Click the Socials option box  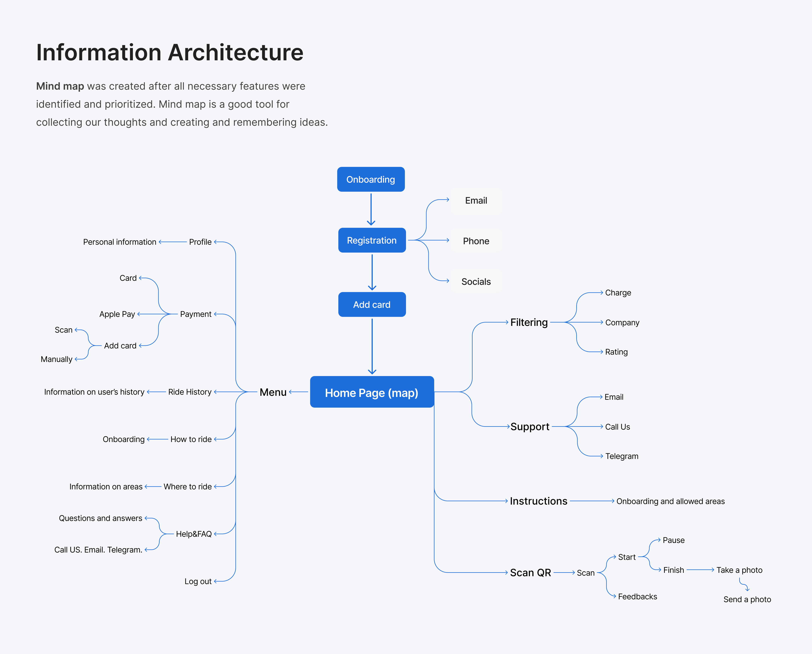coord(476,281)
